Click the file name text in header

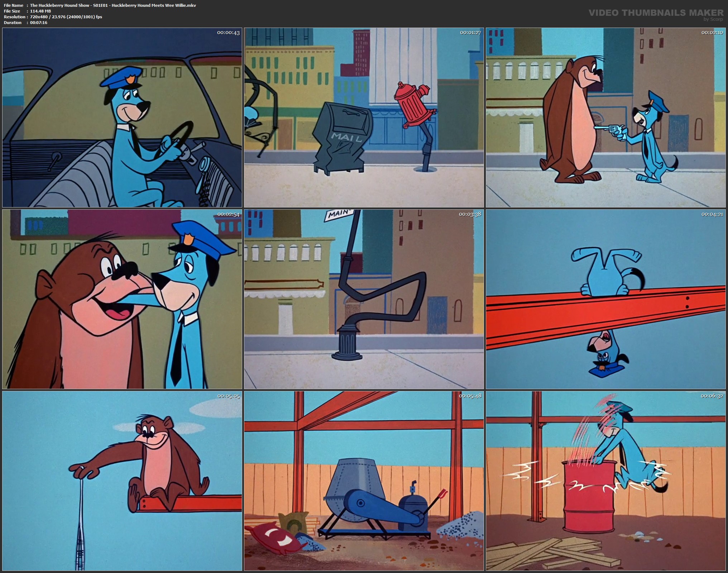(x=113, y=5)
